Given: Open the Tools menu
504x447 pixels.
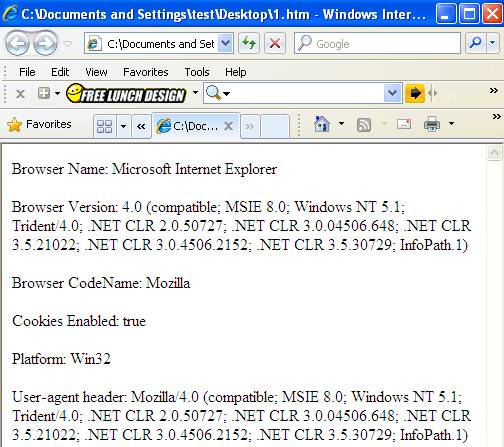Looking at the screenshot, I should 197,72.
